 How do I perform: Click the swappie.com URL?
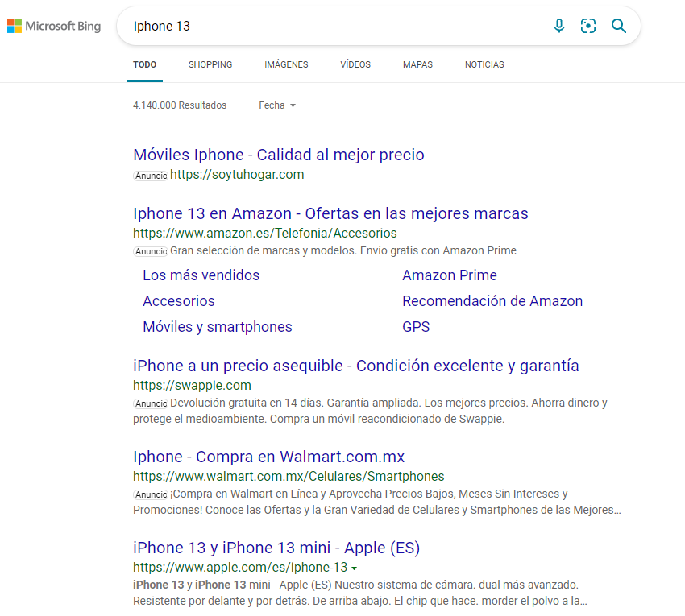point(193,385)
